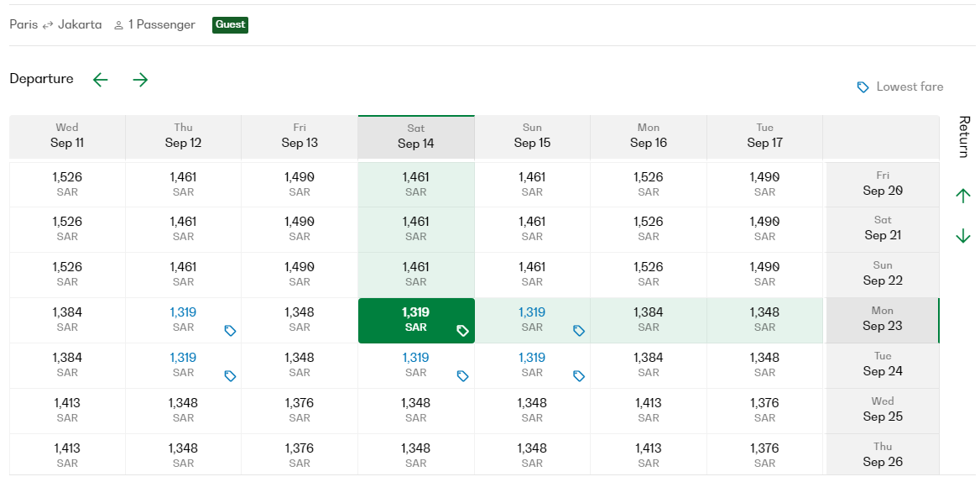Choose 1,348 SAR for Sep 12 / Sep 26
The width and height of the screenshot is (980, 482).
(x=183, y=456)
